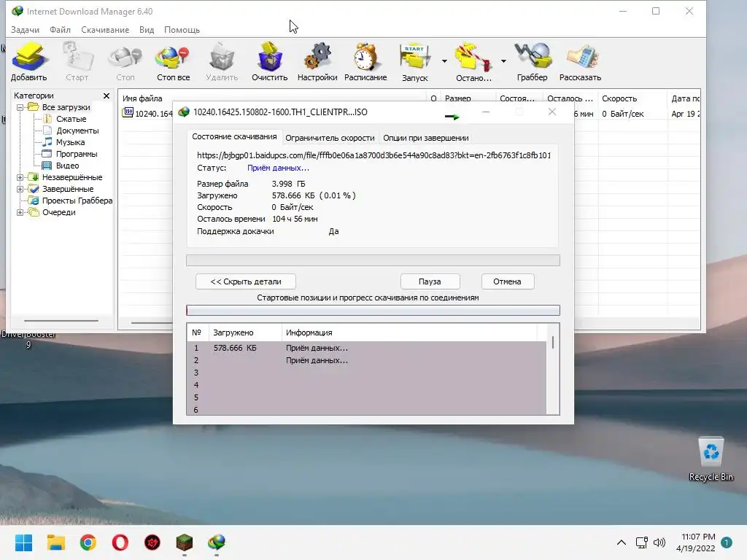Open File Explorer from taskbar
The height and width of the screenshot is (560, 747).
pyautogui.click(x=55, y=542)
